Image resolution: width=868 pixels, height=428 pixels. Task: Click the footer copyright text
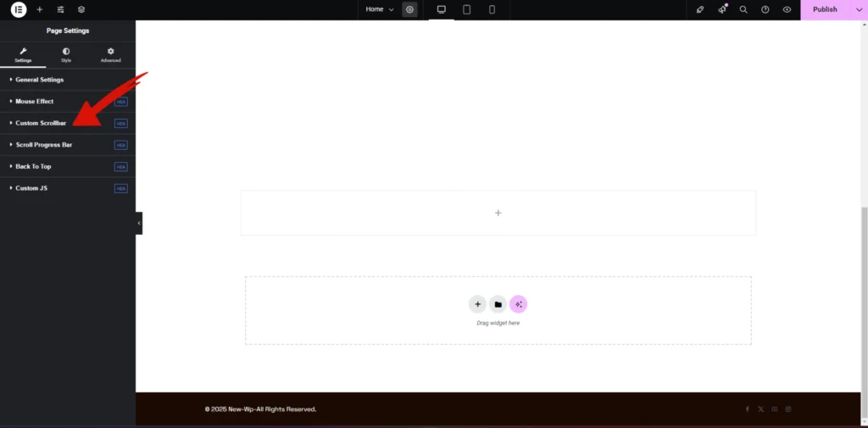pyautogui.click(x=260, y=409)
